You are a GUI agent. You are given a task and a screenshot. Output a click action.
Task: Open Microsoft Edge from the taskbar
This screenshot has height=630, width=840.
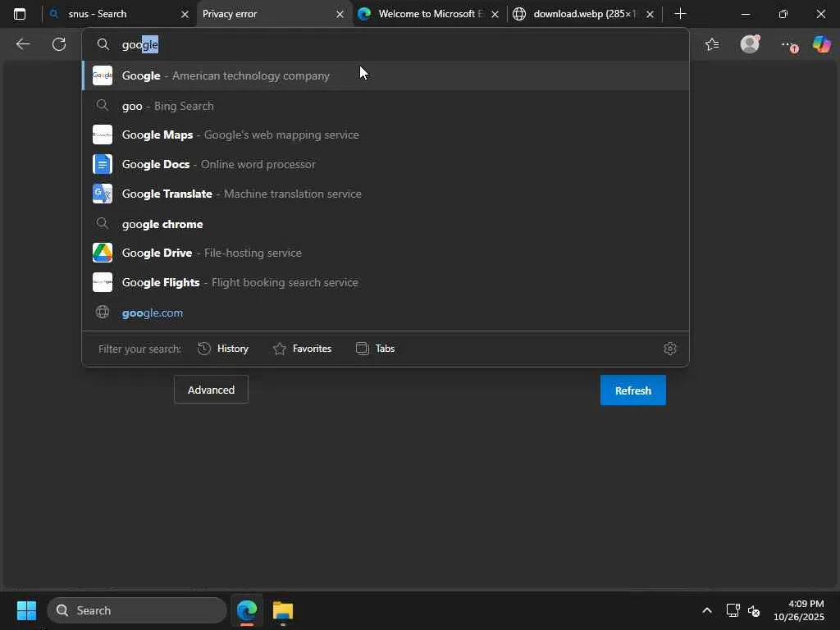pos(247,610)
